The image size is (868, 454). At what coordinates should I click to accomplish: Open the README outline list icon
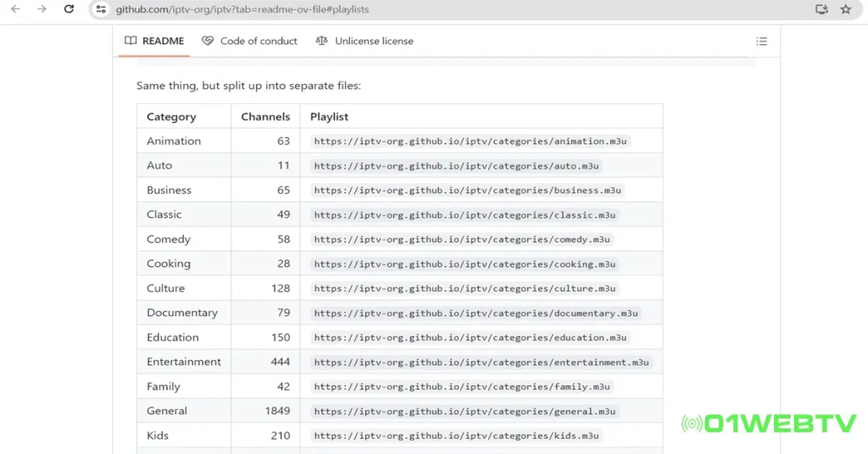(761, 41)
